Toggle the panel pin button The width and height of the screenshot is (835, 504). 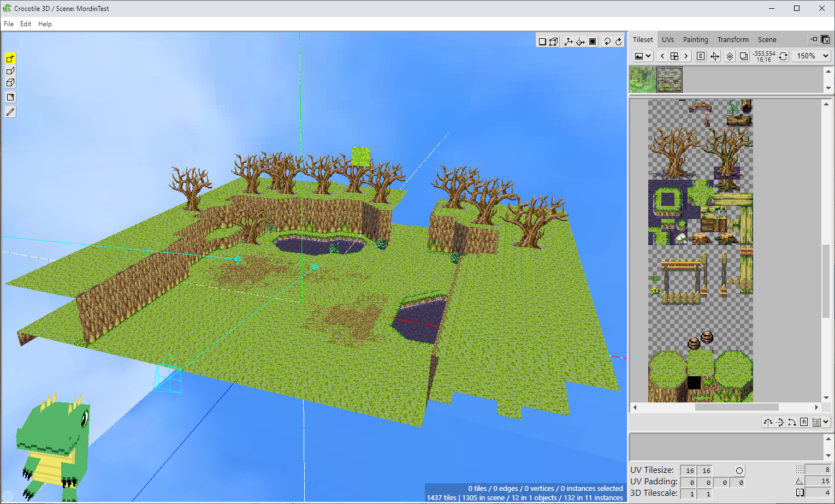point(814,39)
